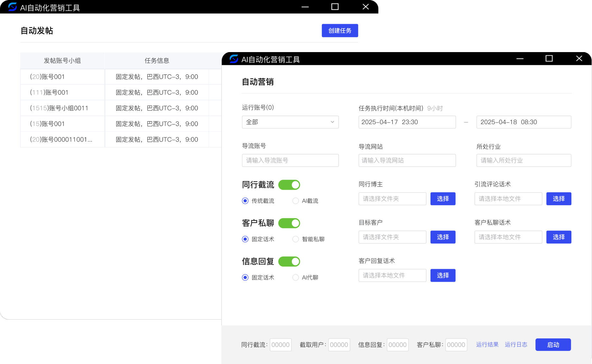Toggle the 同行截流 switch off
This screenshot has height=364, width=592.
coord(289,185)
